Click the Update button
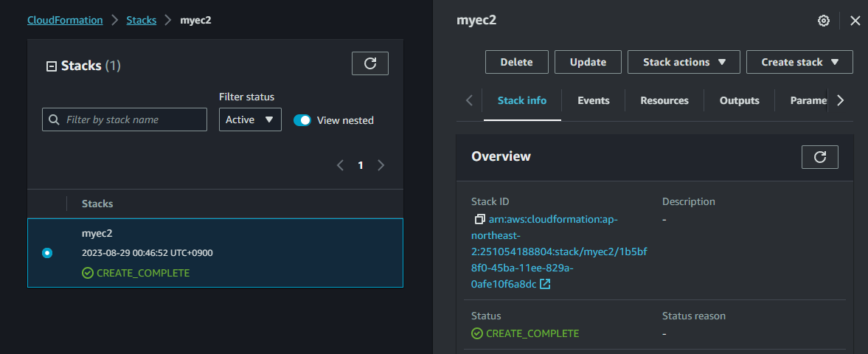868x354 pixels. [x=588, y=62]
